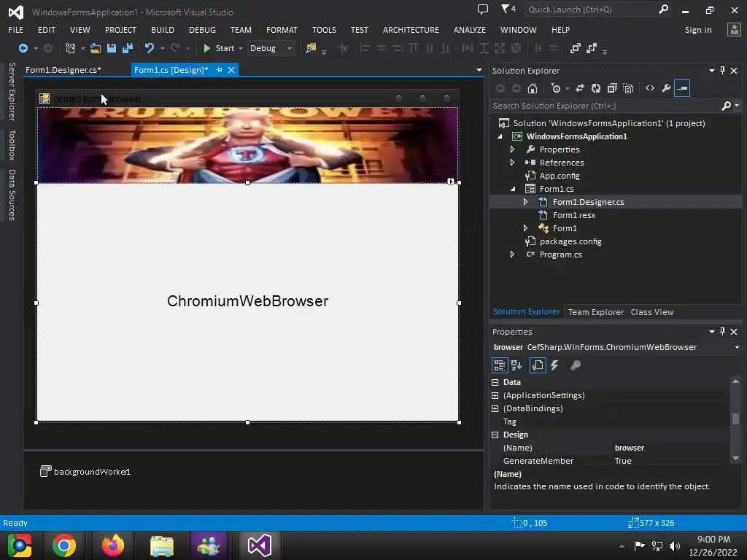Refresh the Solution Explorer
Screen dimensions: 747x560
pos(596,88)
